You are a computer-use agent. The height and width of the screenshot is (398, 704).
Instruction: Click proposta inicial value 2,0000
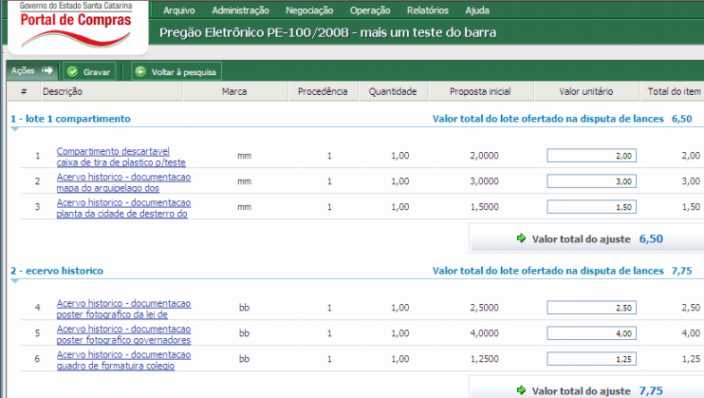(x=484, y=155)
